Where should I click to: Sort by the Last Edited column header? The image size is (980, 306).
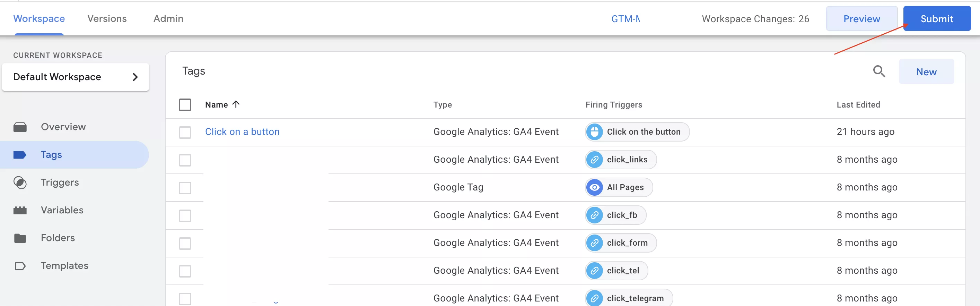(858, 105)
